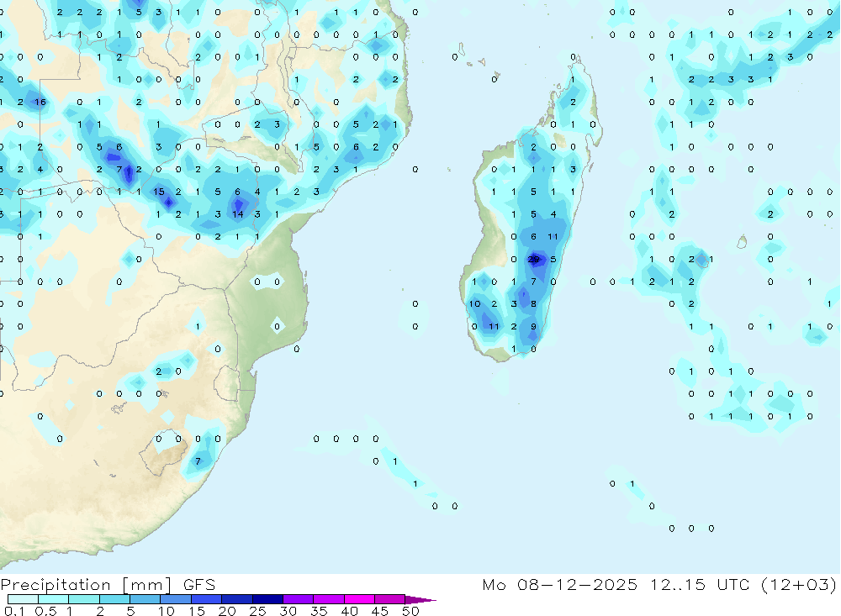
Task: Click the darkest rain cell over central Madagascar
Action: click(x=537, y=260)
